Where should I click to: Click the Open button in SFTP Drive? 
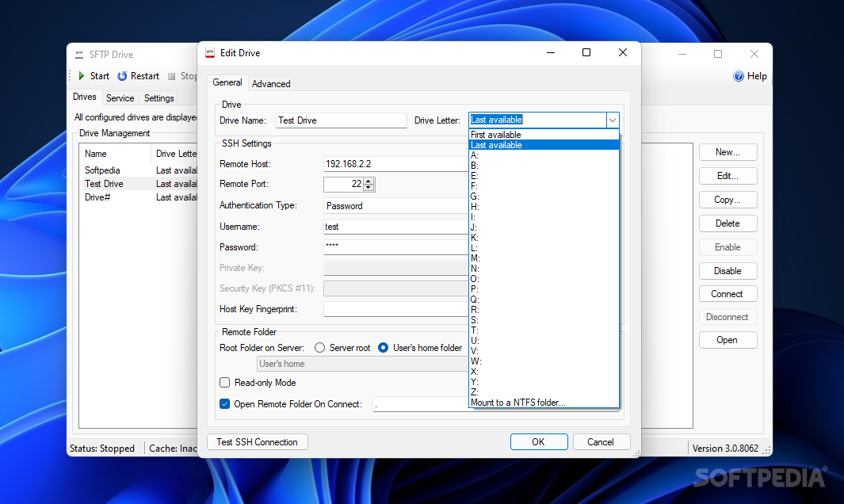728,340
